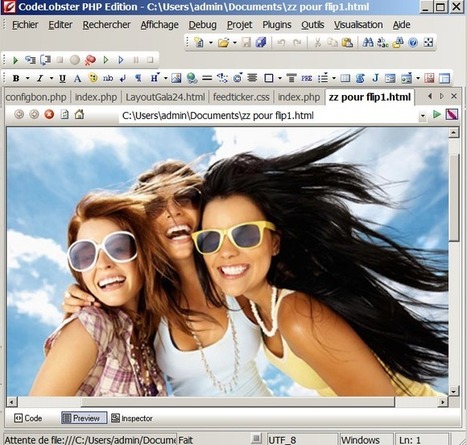This screenshot has height=445, width=467.
Task: Open the list tag dropdown arrow
Action: [334, 79]
